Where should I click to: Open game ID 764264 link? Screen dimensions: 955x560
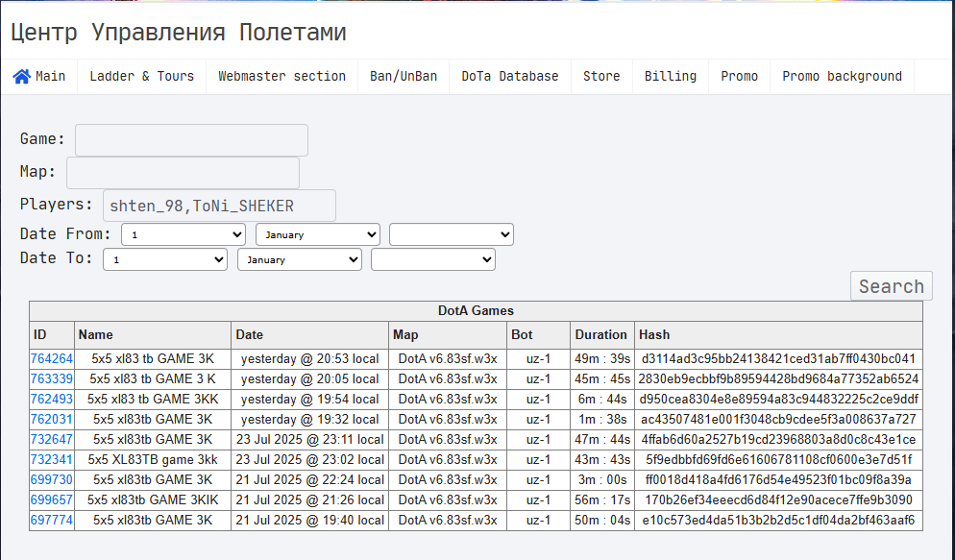52,359
